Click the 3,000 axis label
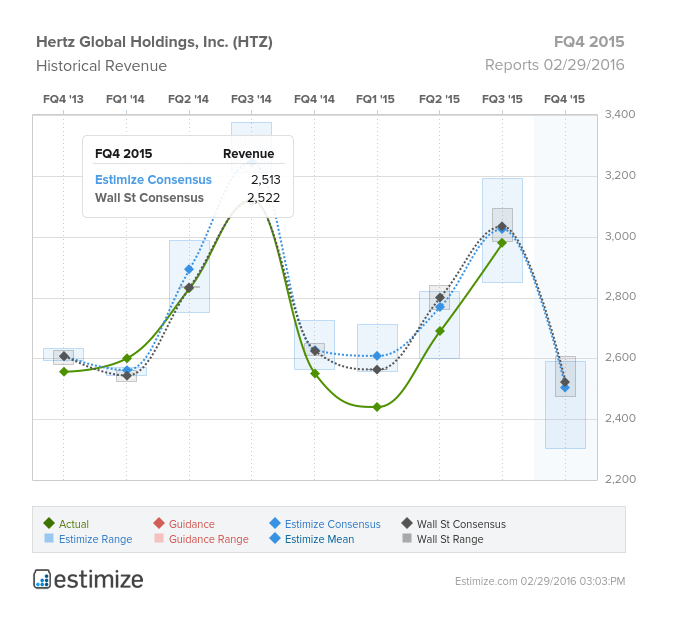 620,236
